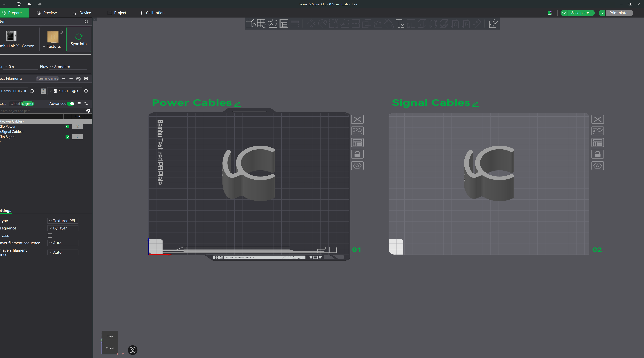Click the Sync info button
Image resolution: width=644 pixels, height=358 pixels.
[78, 39]
